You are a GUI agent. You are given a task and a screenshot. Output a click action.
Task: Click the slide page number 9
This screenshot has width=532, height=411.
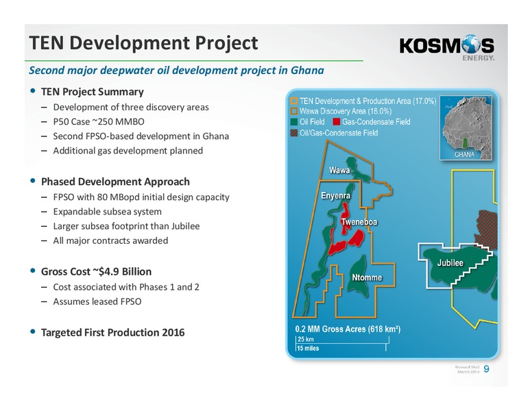(486, 369)
